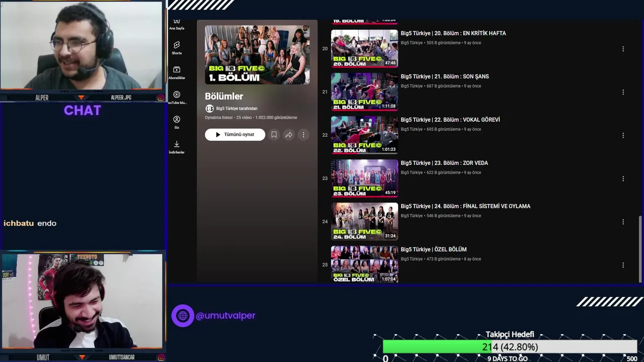The height and width of the screenshot is (362, 644).
Task: Open options menu for 21. Bölüm
Action: (623, 92)
